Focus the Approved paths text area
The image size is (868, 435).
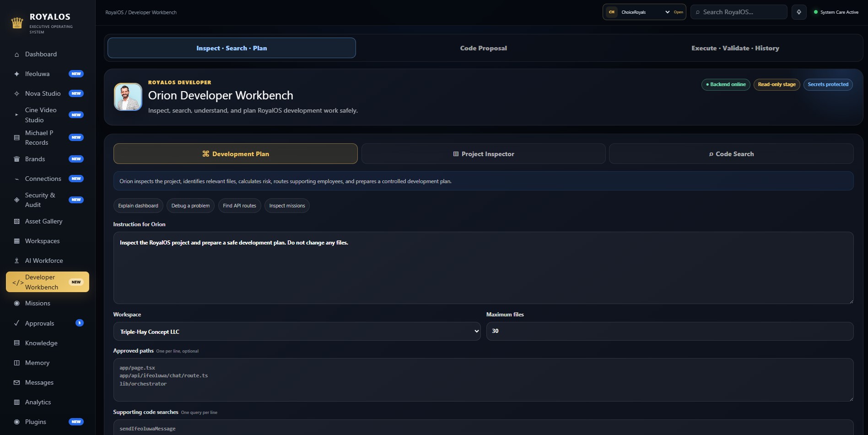click(483, 380)
